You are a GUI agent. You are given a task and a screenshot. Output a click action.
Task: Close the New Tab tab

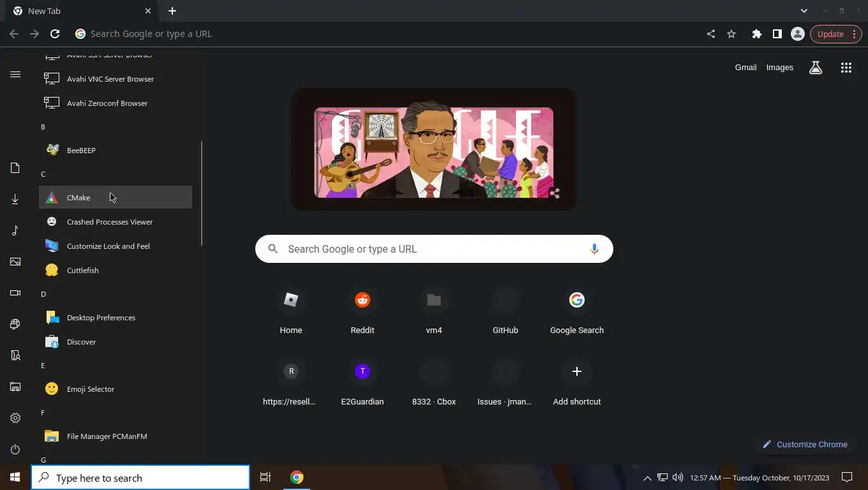pos(148,11)
